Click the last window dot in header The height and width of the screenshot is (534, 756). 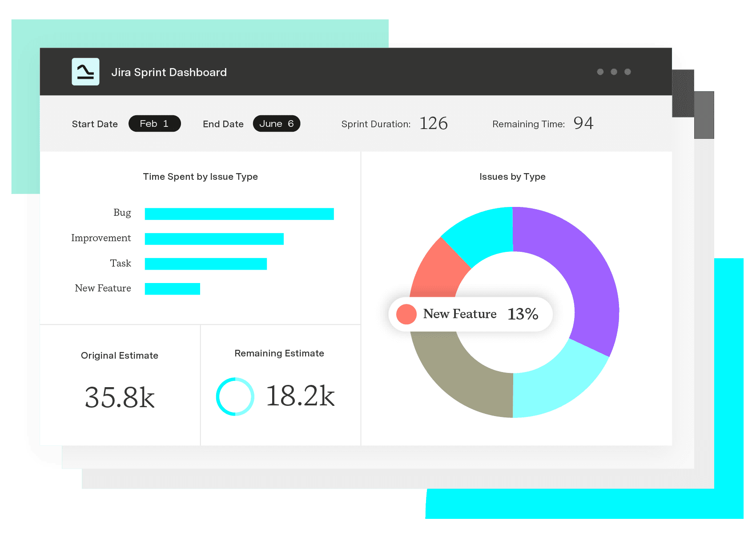(627, 72)
